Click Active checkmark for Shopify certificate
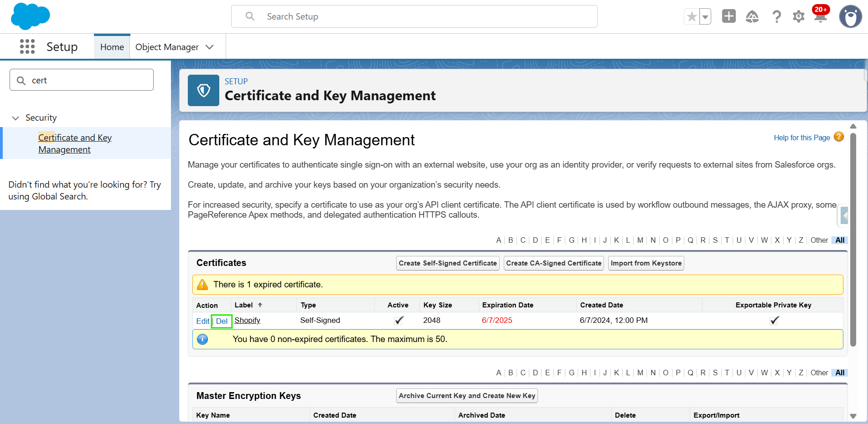The height and width of the screenshot is (424, 868). pyautogui.click(x=398, y=321)
